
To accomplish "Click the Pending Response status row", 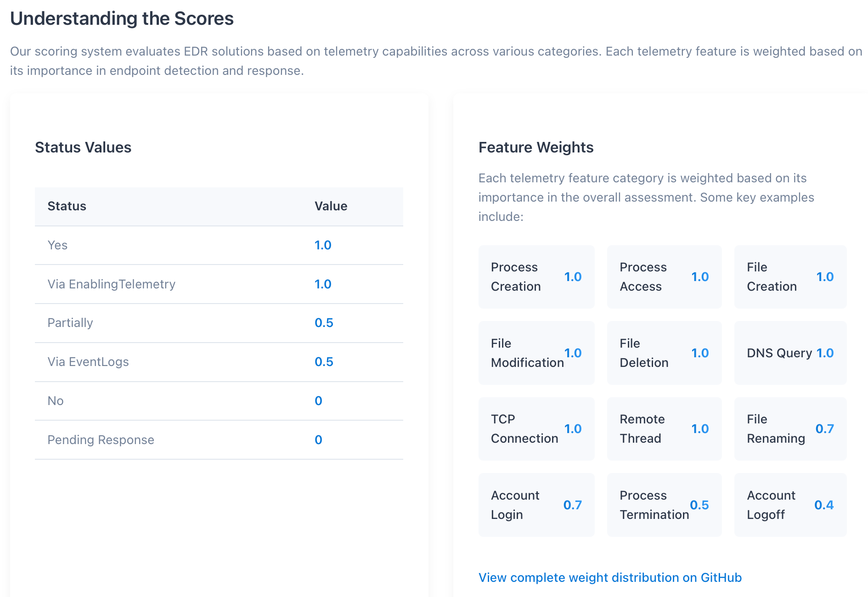I will tap(219, 440).
